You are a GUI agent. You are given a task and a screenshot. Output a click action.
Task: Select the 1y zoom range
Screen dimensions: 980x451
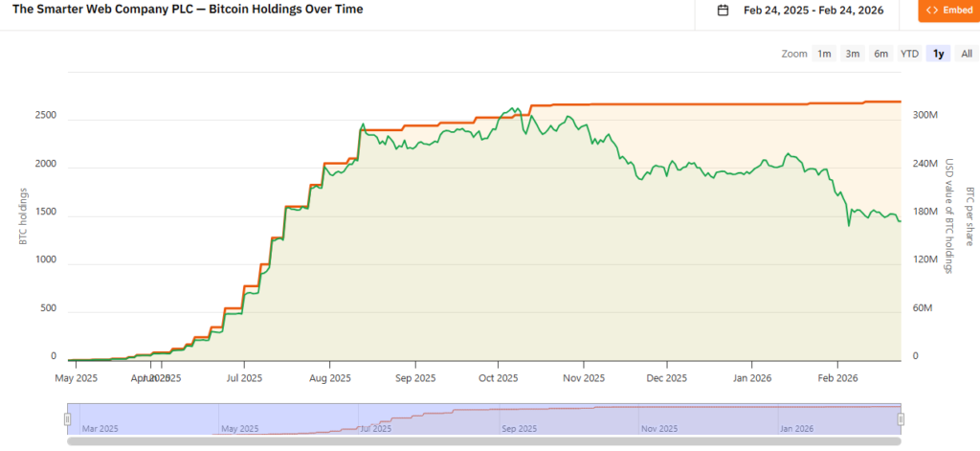click(938, 54)
